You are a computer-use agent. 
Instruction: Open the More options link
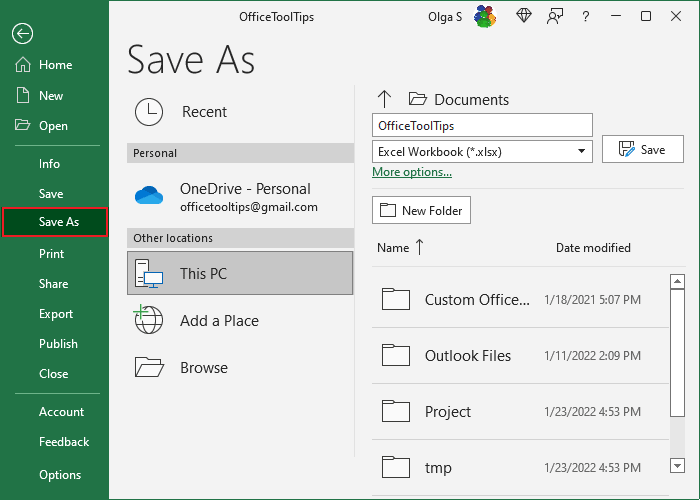(x=412, y=172)
